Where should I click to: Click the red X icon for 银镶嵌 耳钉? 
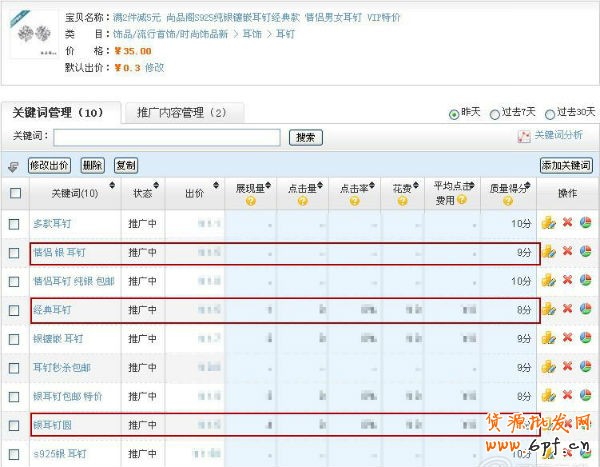pos(567,339)
